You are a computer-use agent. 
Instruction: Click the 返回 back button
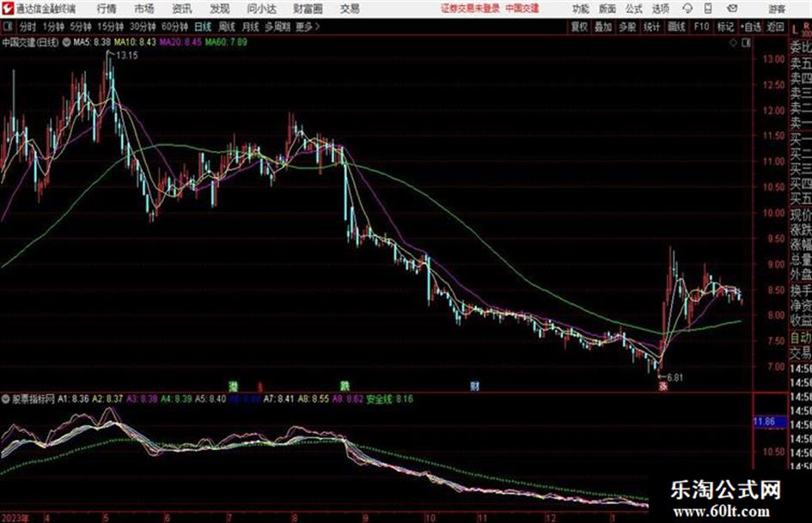[x=775, y=27]
